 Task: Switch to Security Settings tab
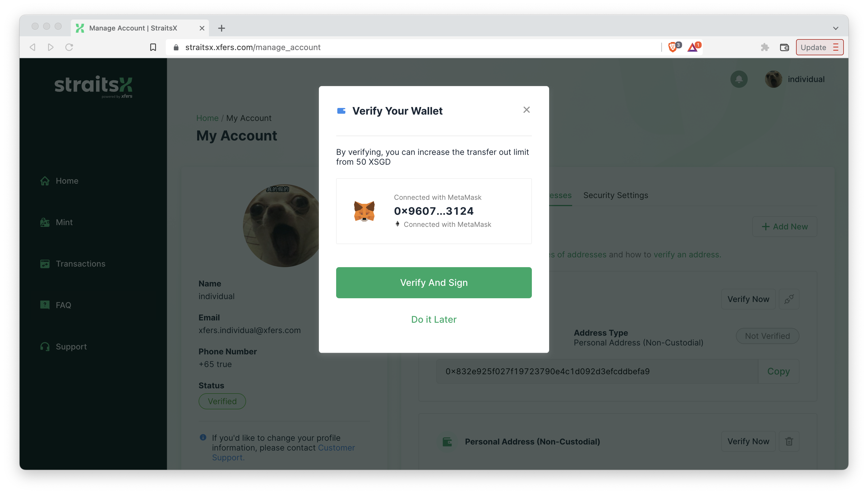coord(616,195)
